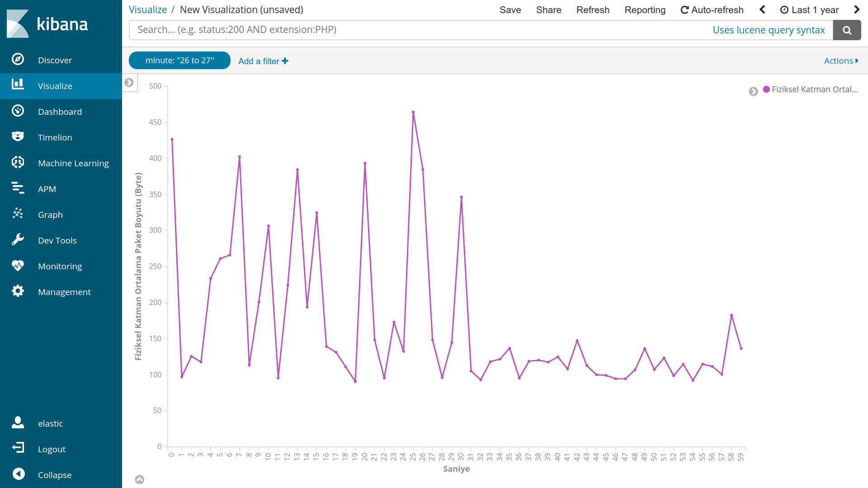Click Save in the top menu

point(510,10)
